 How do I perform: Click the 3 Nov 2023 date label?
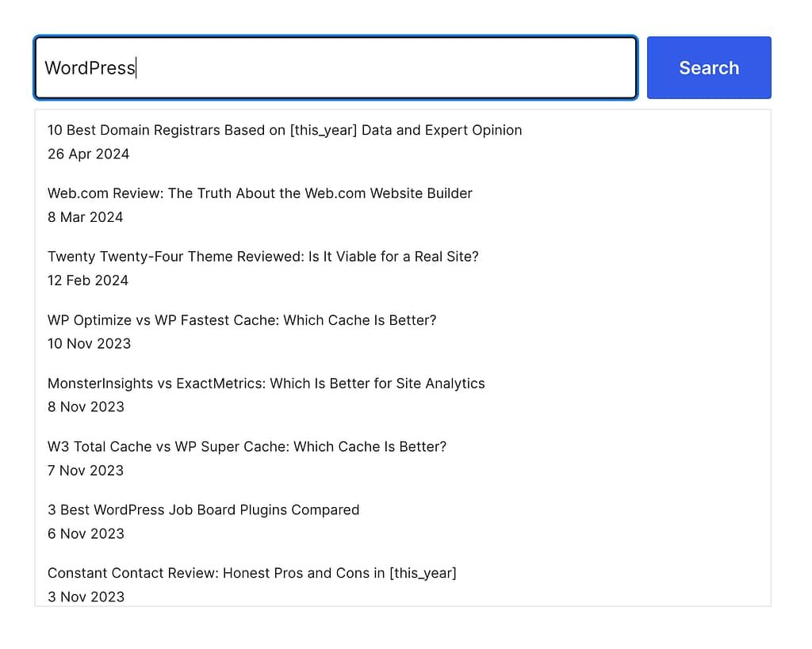[86, 597]
